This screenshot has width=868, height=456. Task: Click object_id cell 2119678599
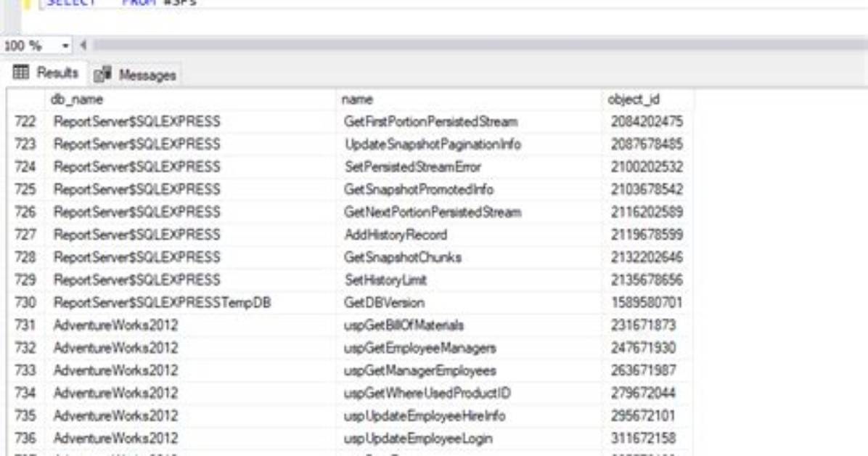click(x=647, y=235)
